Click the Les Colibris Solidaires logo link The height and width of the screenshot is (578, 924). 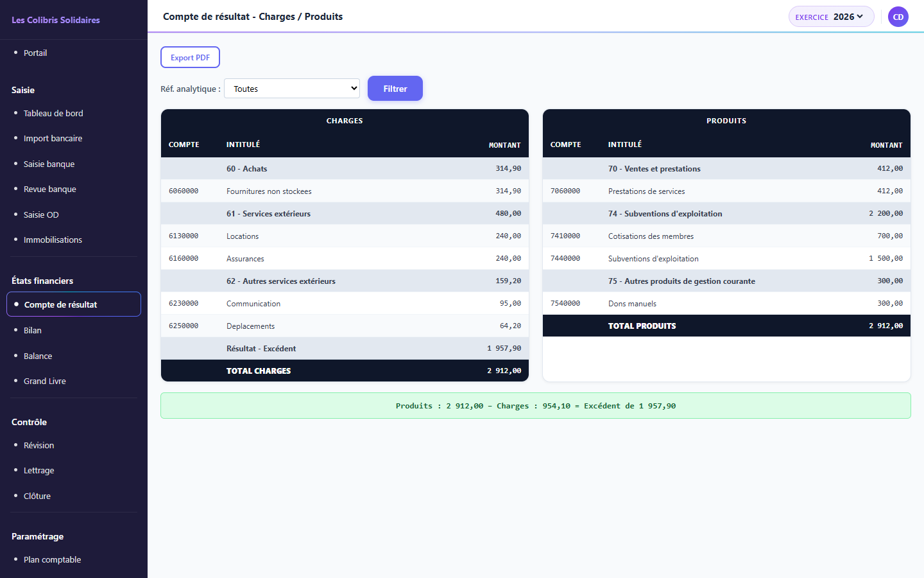(x=56, y=20)
